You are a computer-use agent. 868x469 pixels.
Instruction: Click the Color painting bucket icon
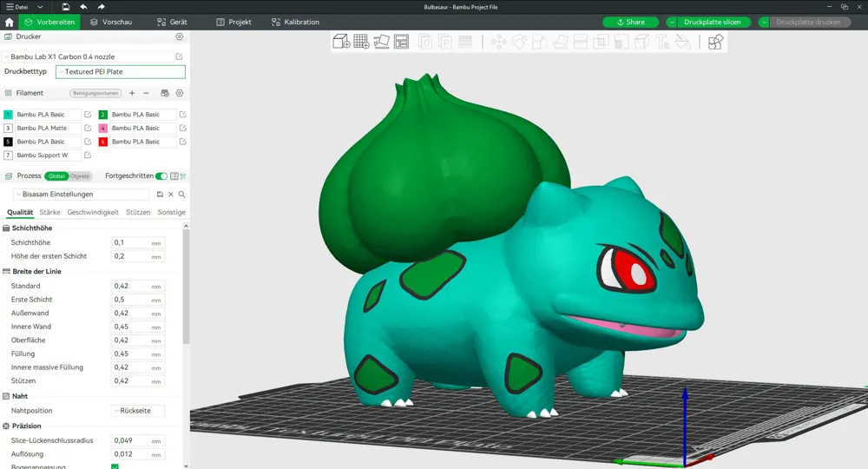coord(682,42)
